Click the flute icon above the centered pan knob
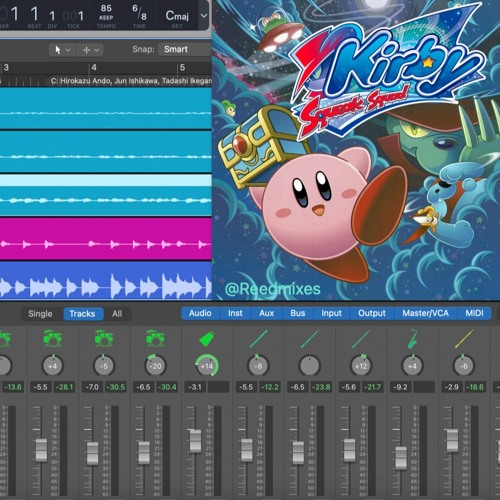This screenshot has width=500, height=500. tap(310, 339)
